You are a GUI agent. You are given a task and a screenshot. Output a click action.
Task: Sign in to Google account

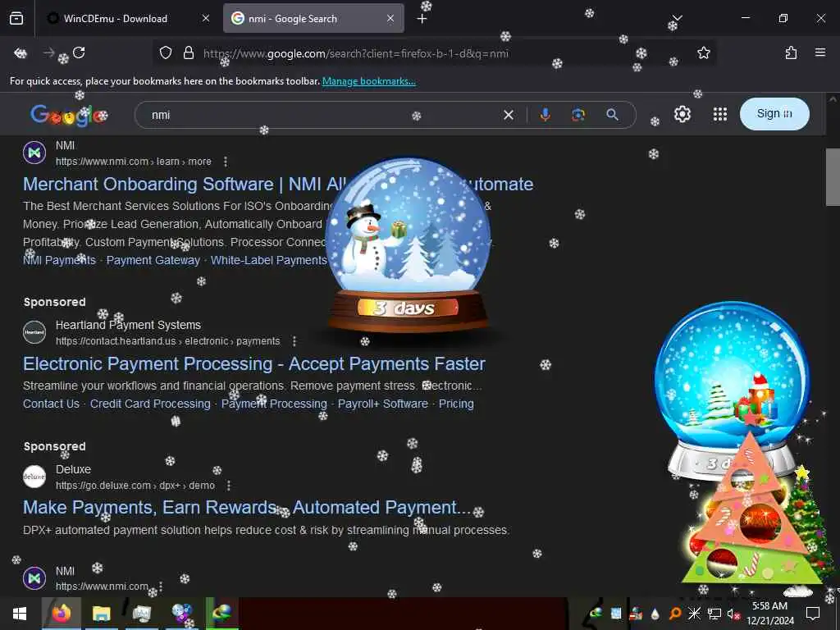pyautogui.click(x=774, y=113)
